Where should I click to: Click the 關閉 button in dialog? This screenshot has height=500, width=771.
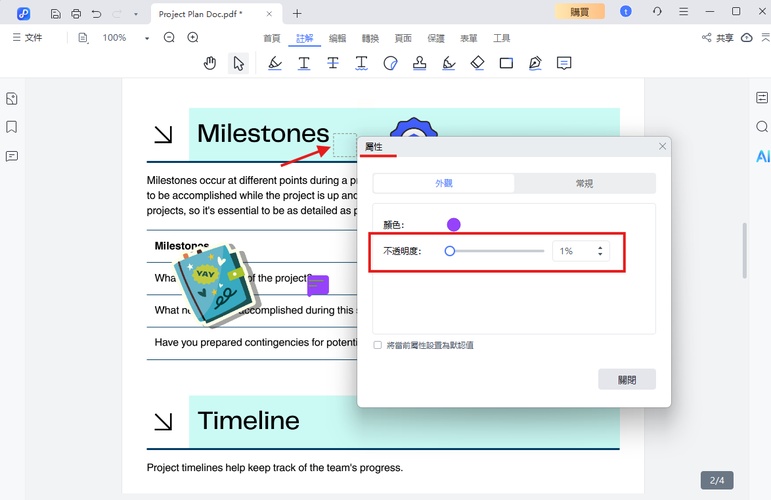click(x=626, y=379)
